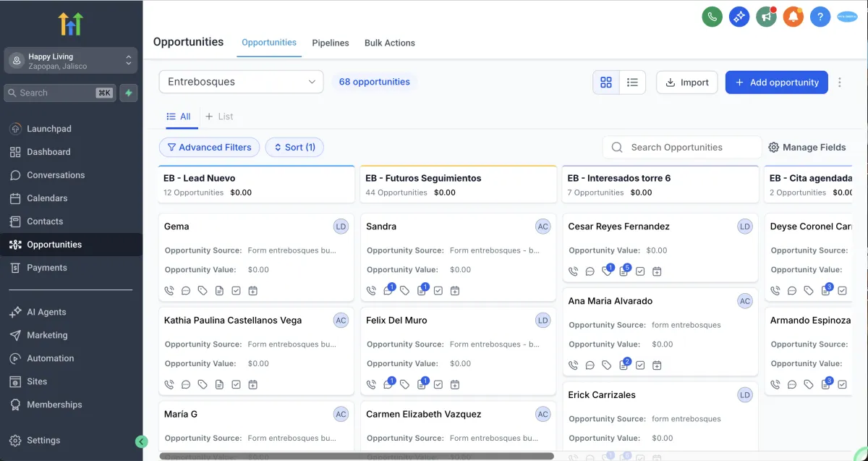
Task: Click Add opportunity button
Action: pyautogui.click(x=777, y=83)
